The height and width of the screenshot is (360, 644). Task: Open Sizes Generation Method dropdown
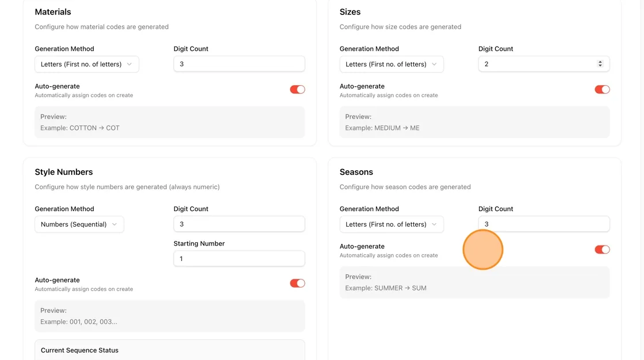tap(392, 64)
